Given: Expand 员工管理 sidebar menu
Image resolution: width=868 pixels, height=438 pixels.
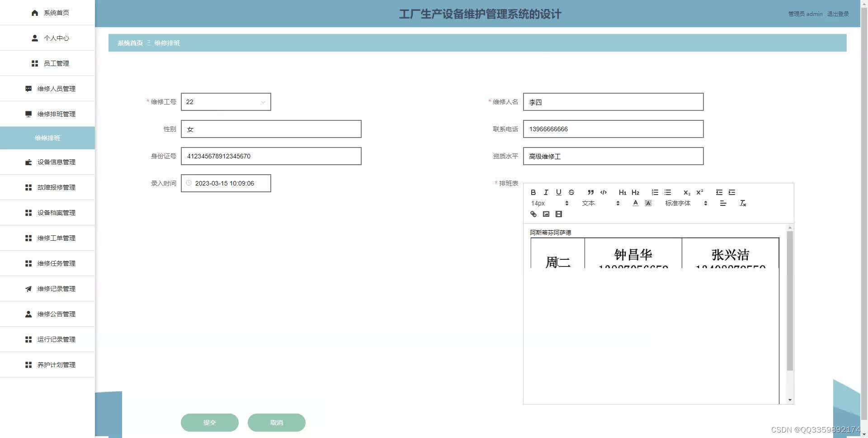Looking at the screenshot, I should pyautogui.click(x=47, y=63).
